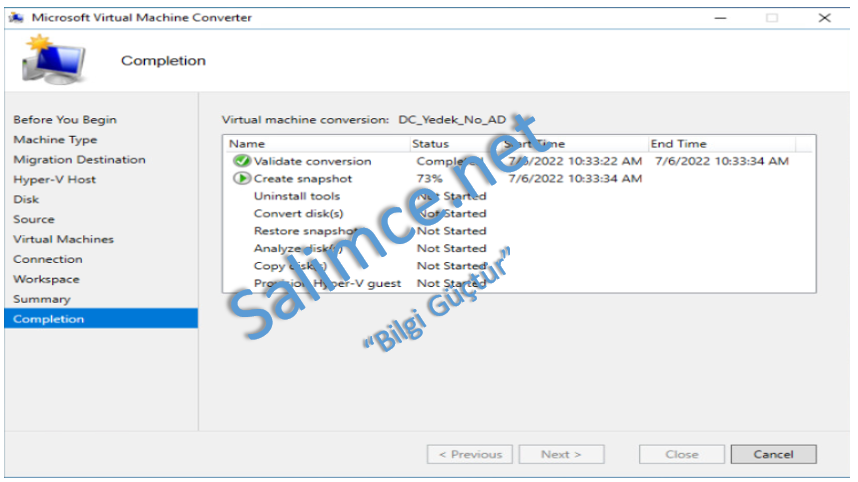Select the Source step in sidebar
Image resolution: width=858 pixels, height=482 pixels.
pos(34,220)
